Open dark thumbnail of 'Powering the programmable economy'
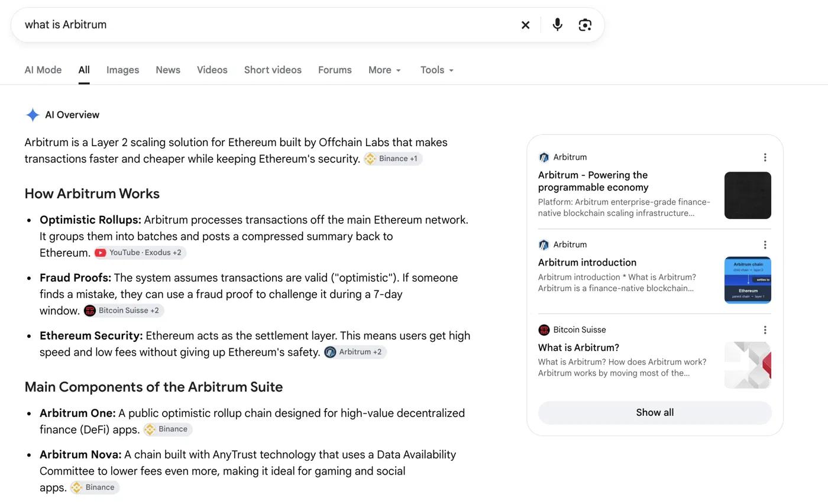The image size is (828, 504). click(x=748, y=195)
